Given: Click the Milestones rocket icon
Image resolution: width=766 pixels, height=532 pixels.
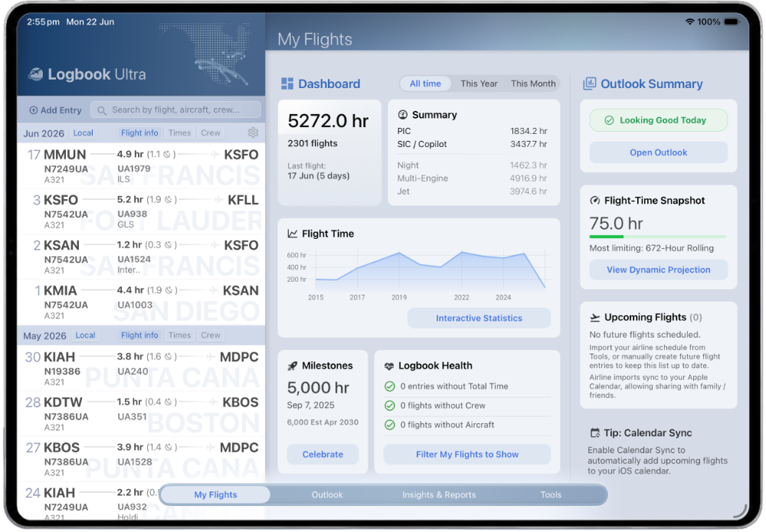Looking at the screenshot, I should (292, 366).
